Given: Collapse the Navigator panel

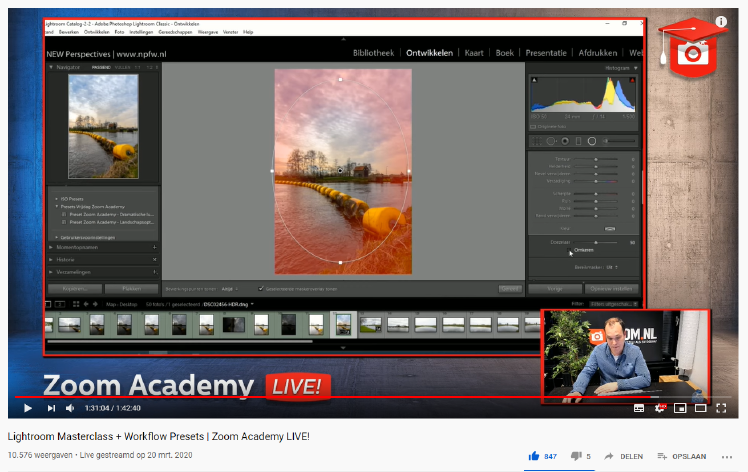Looking at the screenshot, I should [x=51, y=67].
